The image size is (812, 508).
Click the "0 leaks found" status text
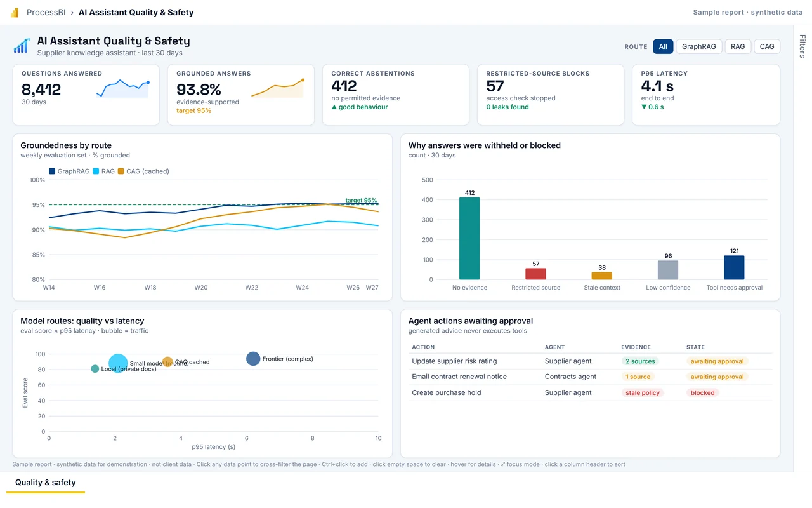tap(507, 107)
